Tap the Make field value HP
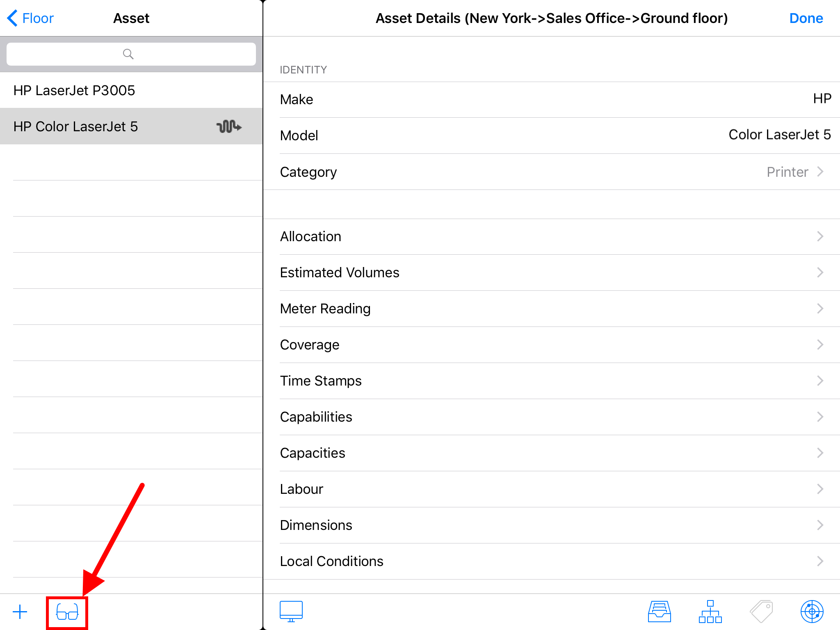The image size is (840, 630). pyautogui.click(x=822, y=99)
